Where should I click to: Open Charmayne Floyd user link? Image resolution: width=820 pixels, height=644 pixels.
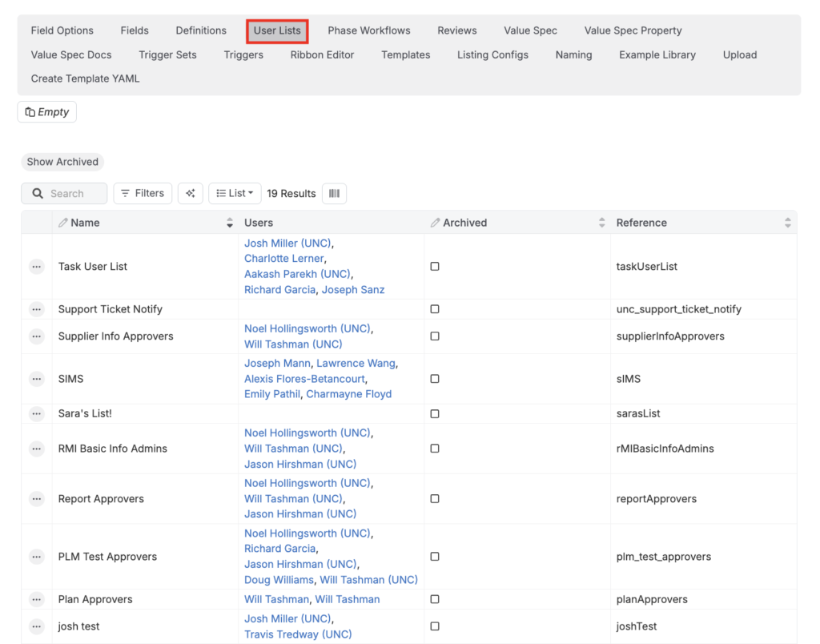pos(349,394)
